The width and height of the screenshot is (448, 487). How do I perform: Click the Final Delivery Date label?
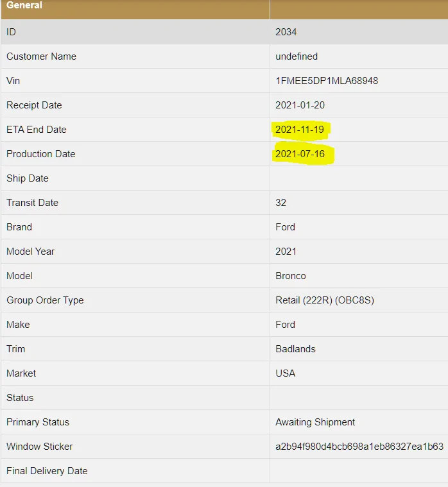47,471
